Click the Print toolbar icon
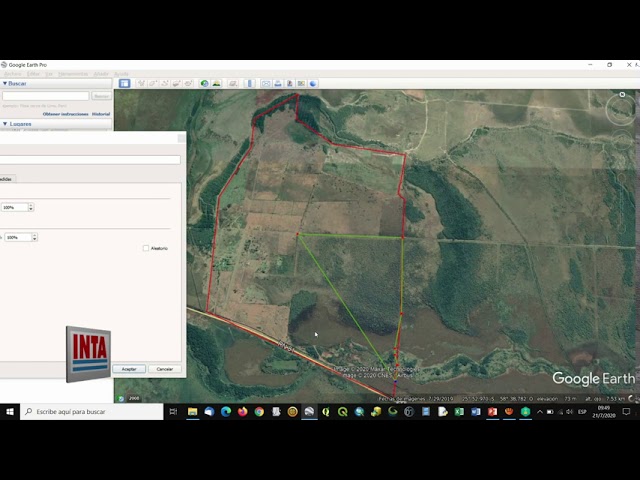640x480 pixels. (x=278, y=84)
